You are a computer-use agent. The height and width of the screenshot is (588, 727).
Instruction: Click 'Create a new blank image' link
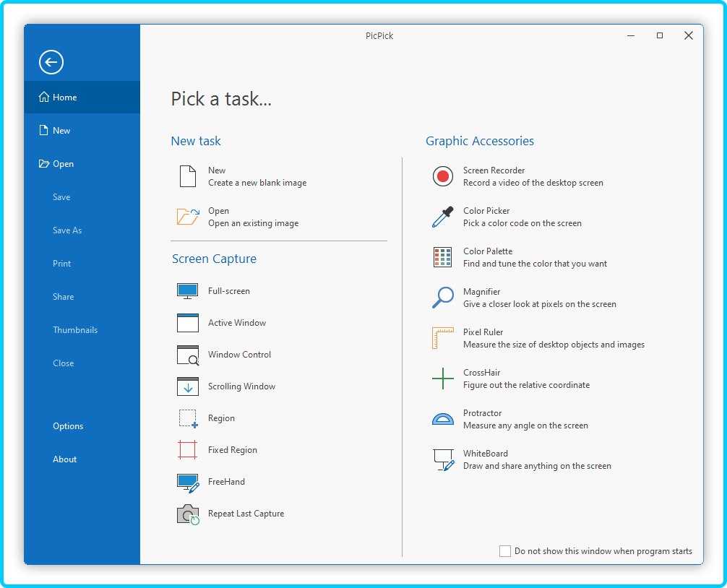pyautogui.click(x=257, y=183)
